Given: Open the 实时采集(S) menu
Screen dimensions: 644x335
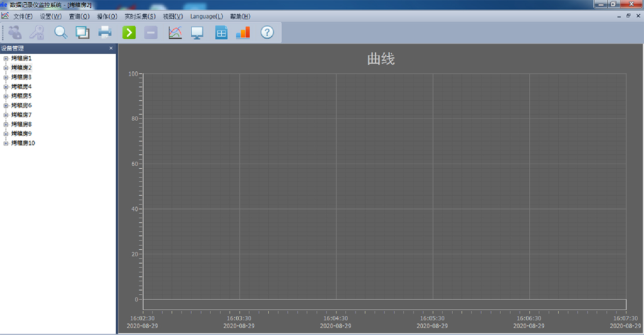Looking at the screenshot, I should point(140,17).
